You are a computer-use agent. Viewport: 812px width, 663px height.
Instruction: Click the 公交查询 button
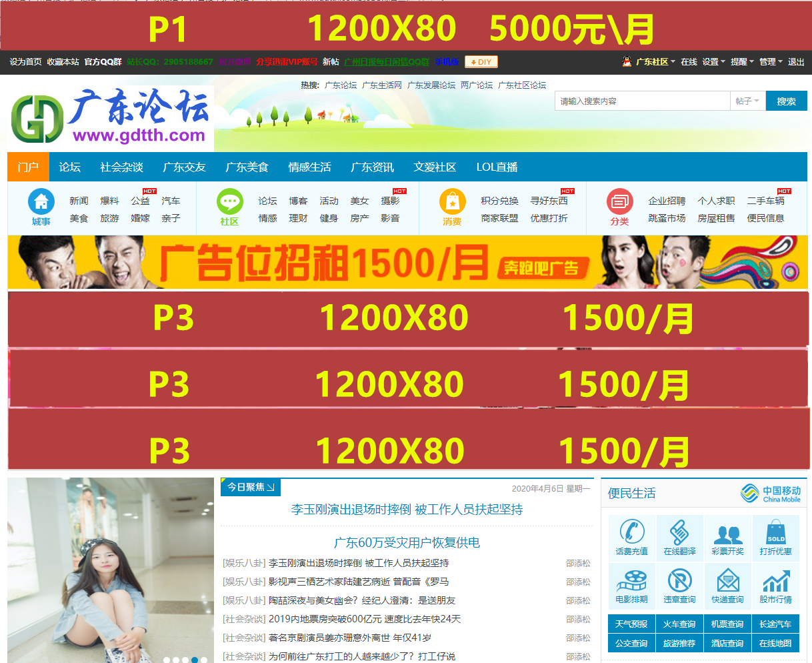(x=631, y=644)
